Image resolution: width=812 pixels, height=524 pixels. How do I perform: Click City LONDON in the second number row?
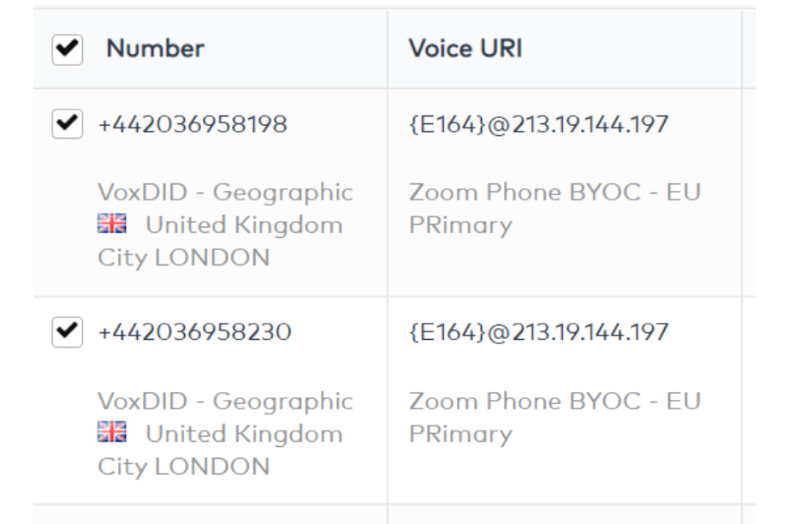point(183,467)
